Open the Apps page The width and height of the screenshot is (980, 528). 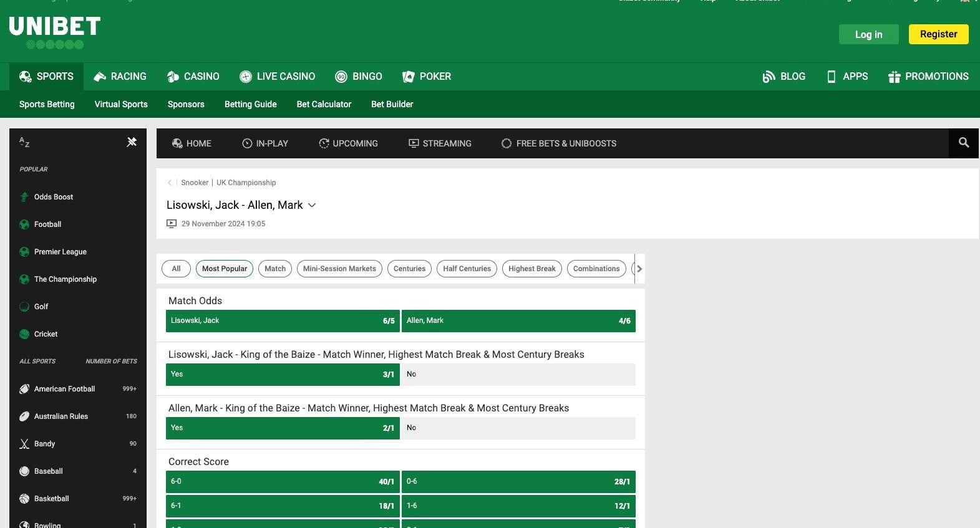coord(847,77)
